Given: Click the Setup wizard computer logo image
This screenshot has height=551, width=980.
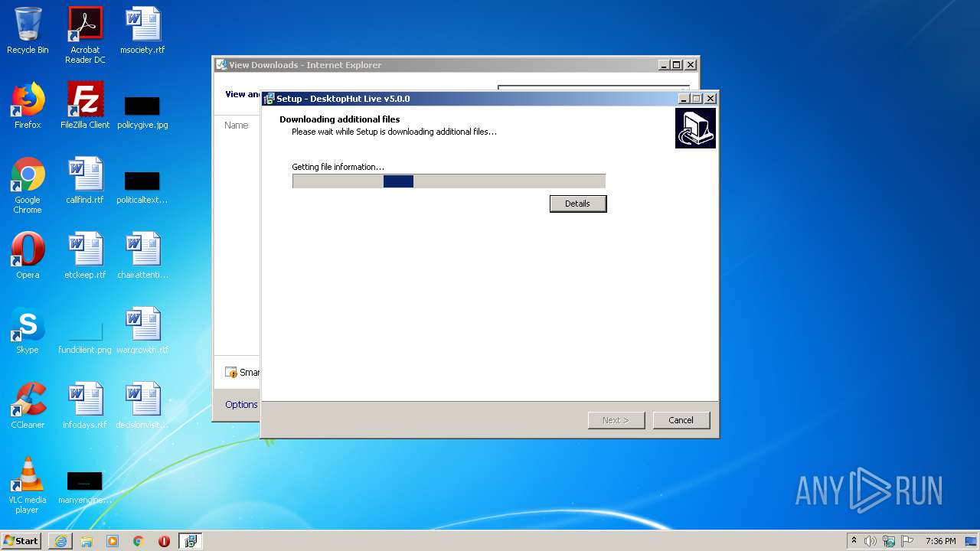Looking at the screenshot, I should [x=695, y=128].
